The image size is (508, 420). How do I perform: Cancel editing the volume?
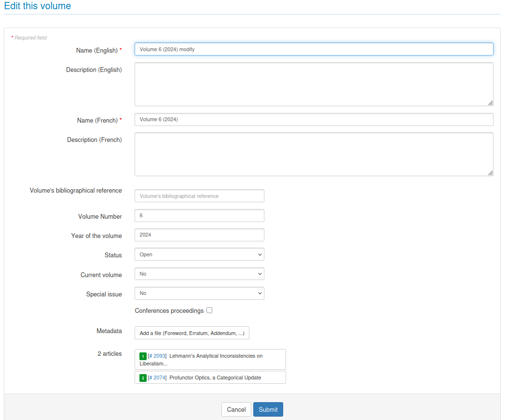236,409
